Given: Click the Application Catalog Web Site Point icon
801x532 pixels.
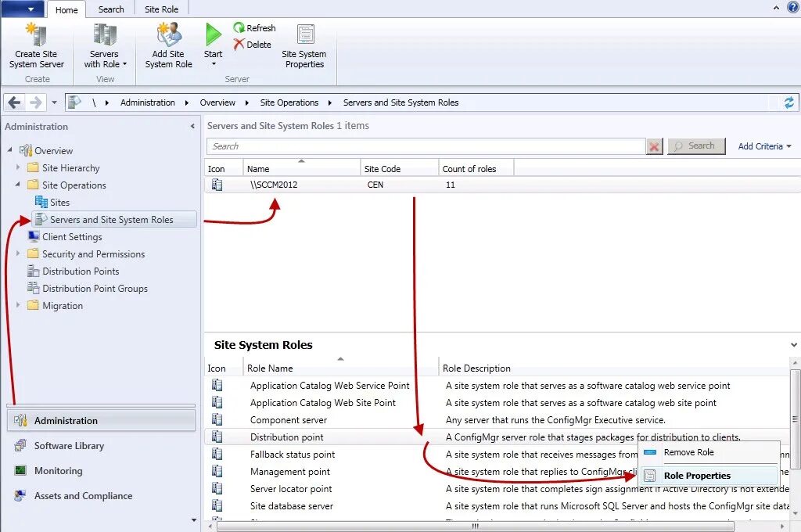Looking at the screenshot, I should [217, 402].
